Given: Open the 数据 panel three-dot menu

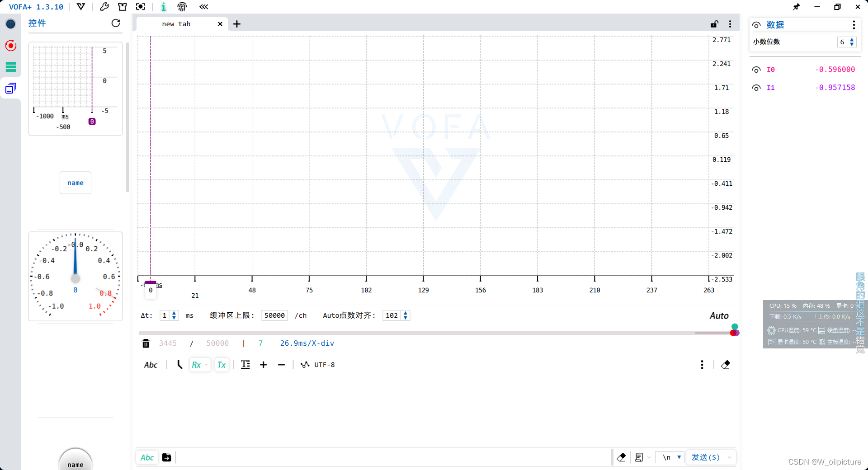Looking at the screenshot, I should click(854, 25).
